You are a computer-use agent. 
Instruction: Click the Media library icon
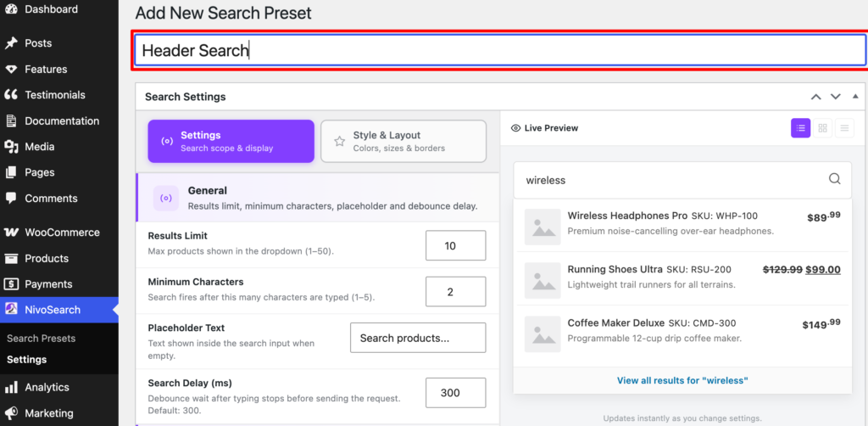pos(11,147)
